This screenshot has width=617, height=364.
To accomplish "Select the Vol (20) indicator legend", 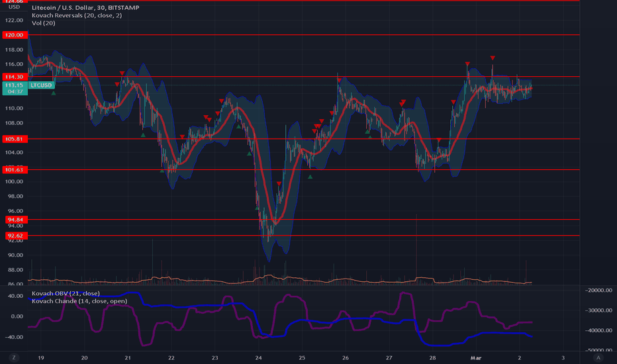I will (x=43, y=23).
